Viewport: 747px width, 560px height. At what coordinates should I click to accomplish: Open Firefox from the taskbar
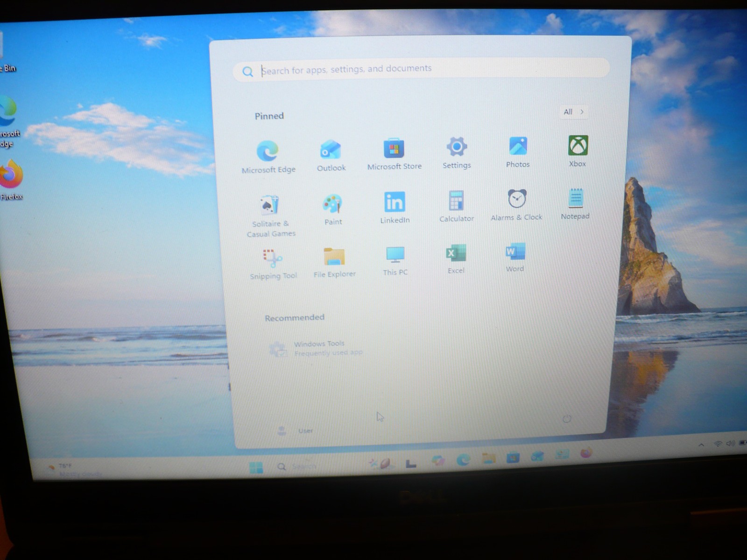pyautogui.click(x=586, y=453)
